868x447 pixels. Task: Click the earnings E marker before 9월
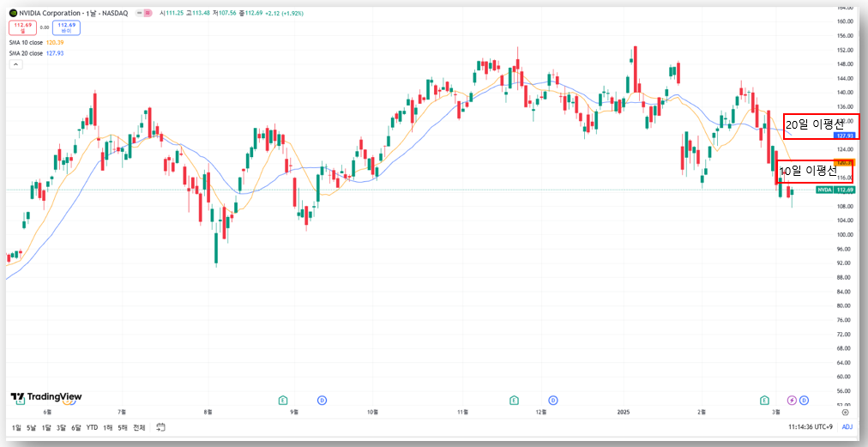click(x=283, y=400)
